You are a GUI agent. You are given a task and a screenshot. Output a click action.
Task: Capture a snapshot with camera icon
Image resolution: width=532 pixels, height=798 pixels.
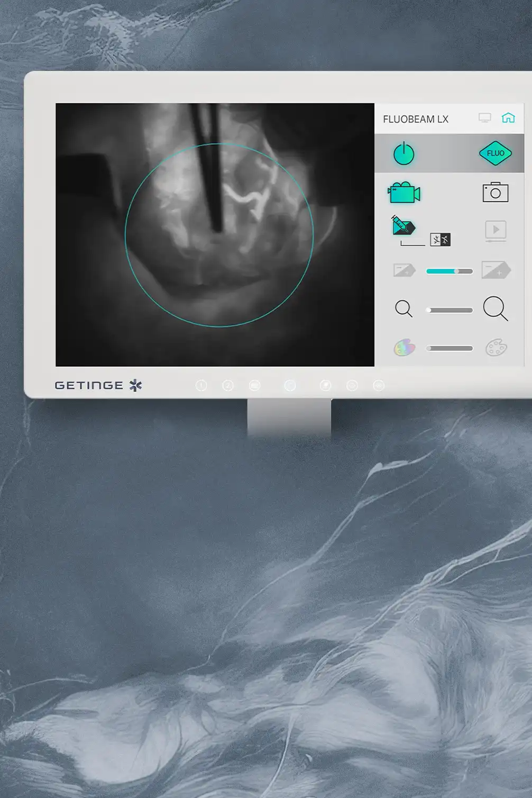495,193
